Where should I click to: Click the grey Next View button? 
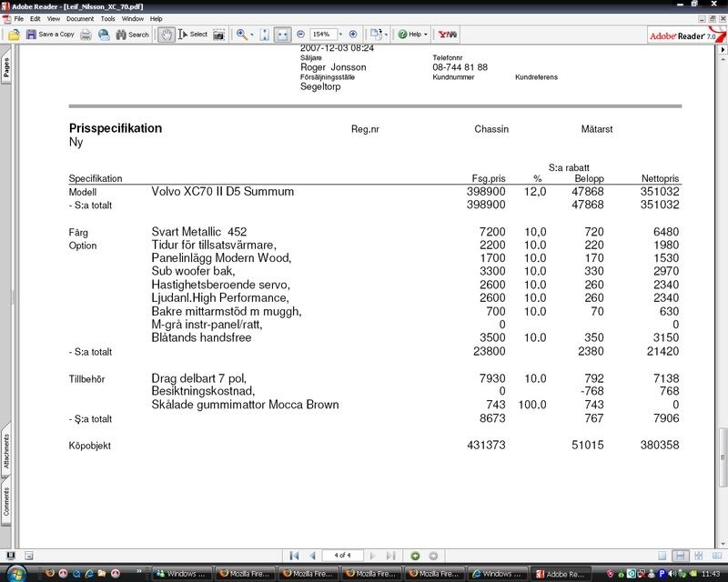[433, 556]
